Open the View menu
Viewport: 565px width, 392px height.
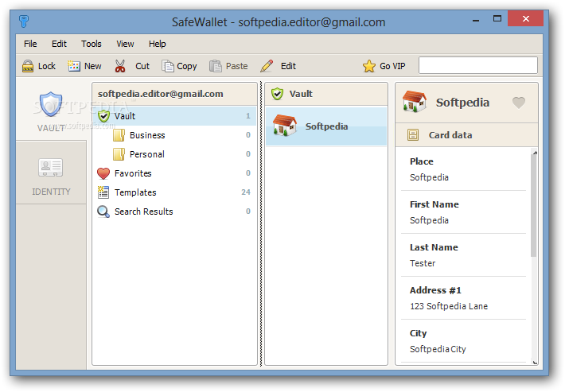coord(125,44)
